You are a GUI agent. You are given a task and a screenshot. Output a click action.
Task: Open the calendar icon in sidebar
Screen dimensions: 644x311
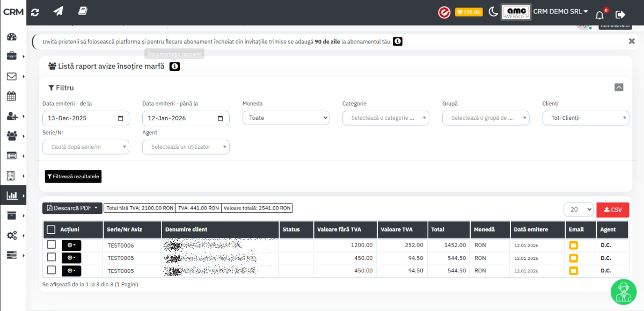click(x=12, y=96)
